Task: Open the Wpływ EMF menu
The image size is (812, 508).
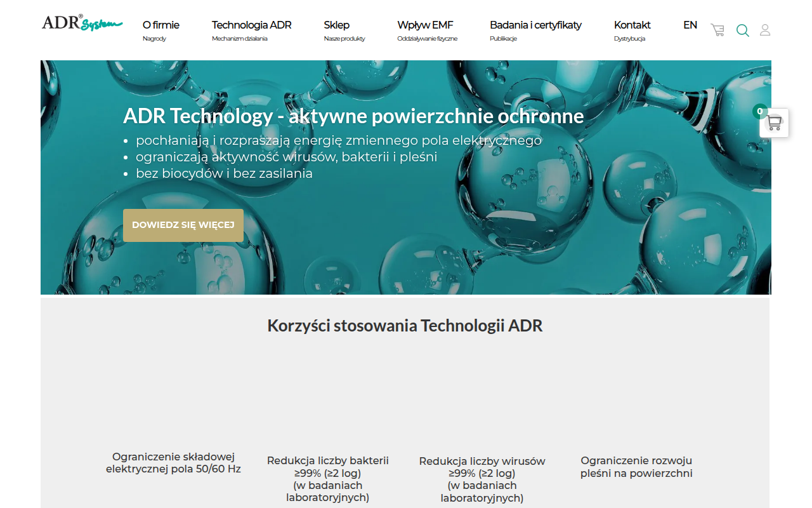Action: 426,25
